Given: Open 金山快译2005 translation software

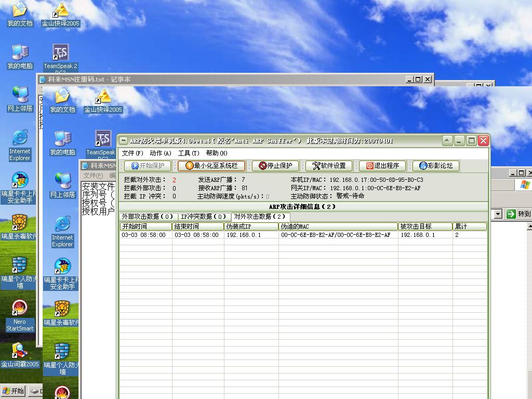Looking at the screenshot, I should point(61,10).
